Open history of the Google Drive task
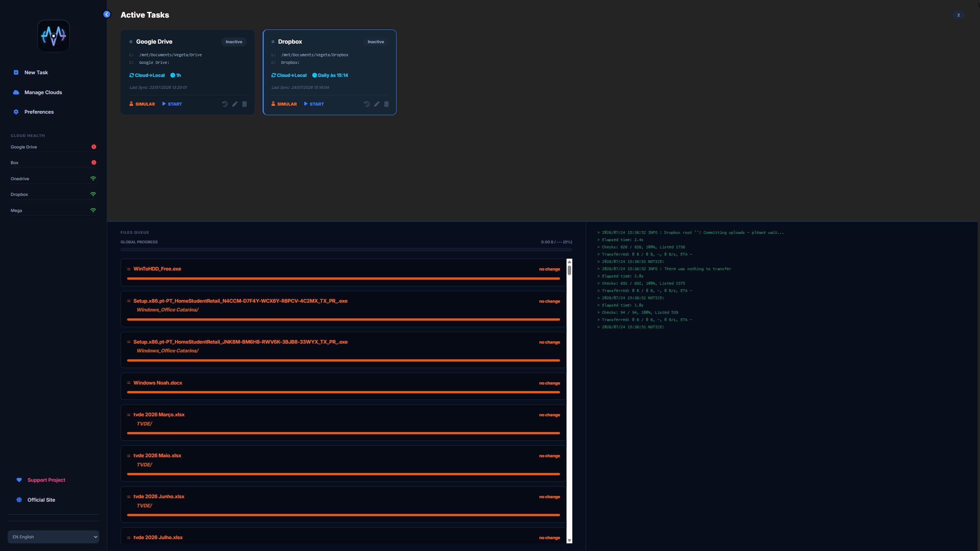 click(225, 104)
